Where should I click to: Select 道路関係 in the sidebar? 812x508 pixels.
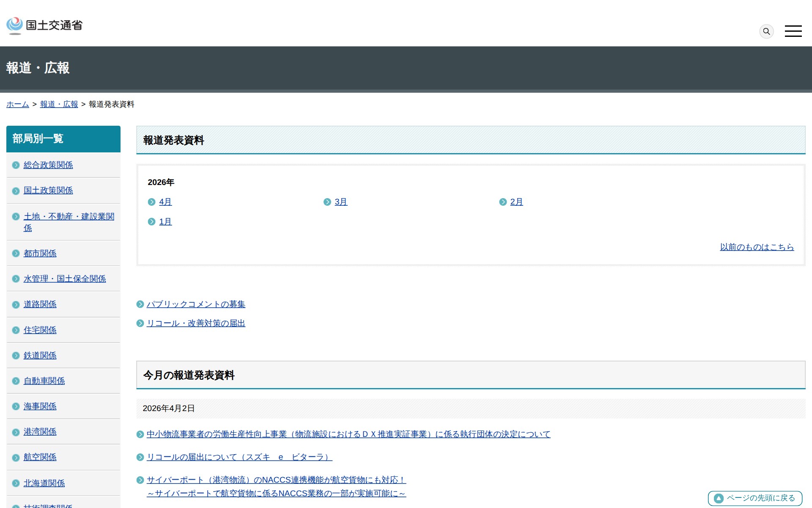point(40,304)
